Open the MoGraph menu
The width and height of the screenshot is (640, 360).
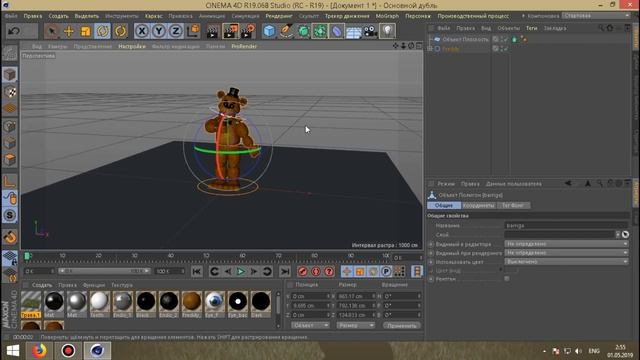click(387, 16)
